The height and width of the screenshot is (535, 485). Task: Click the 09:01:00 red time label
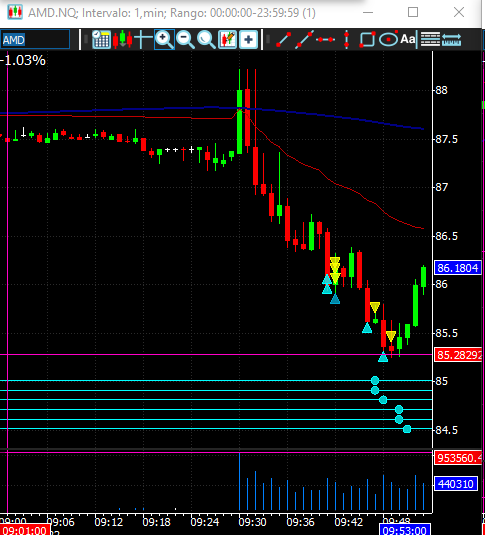[x=25, y=530]
